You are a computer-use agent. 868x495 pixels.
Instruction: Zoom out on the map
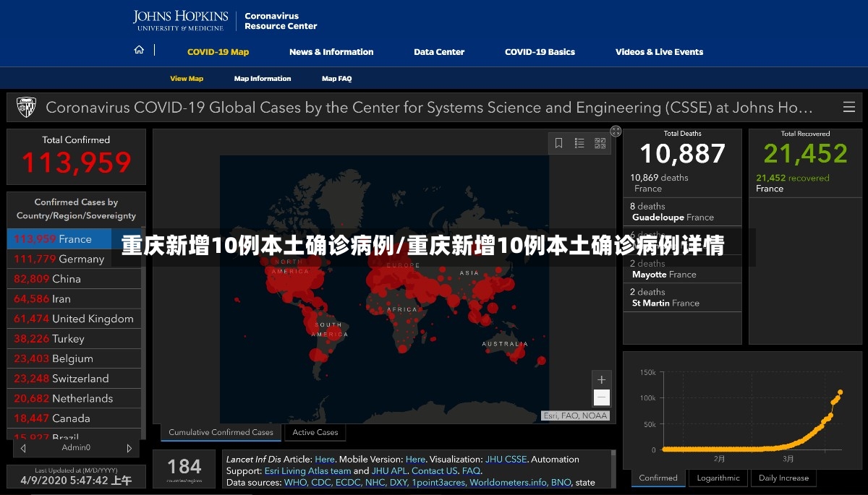point(602,397)
